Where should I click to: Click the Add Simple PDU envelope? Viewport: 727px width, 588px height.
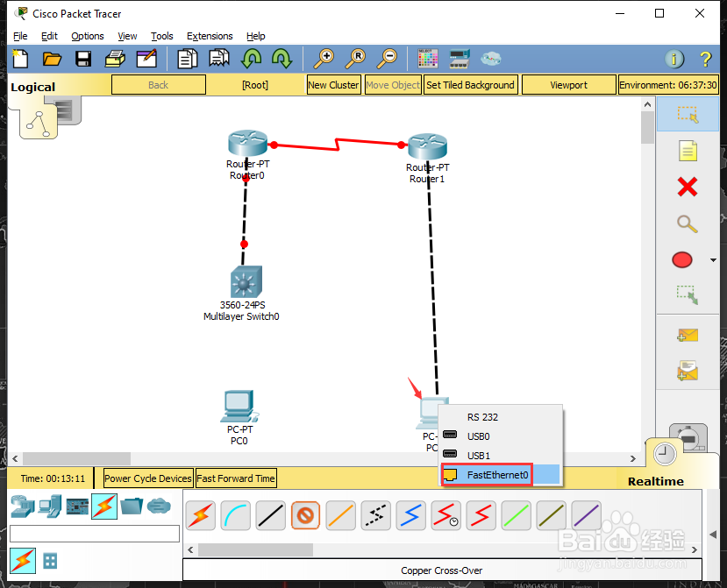pos(688,335)
